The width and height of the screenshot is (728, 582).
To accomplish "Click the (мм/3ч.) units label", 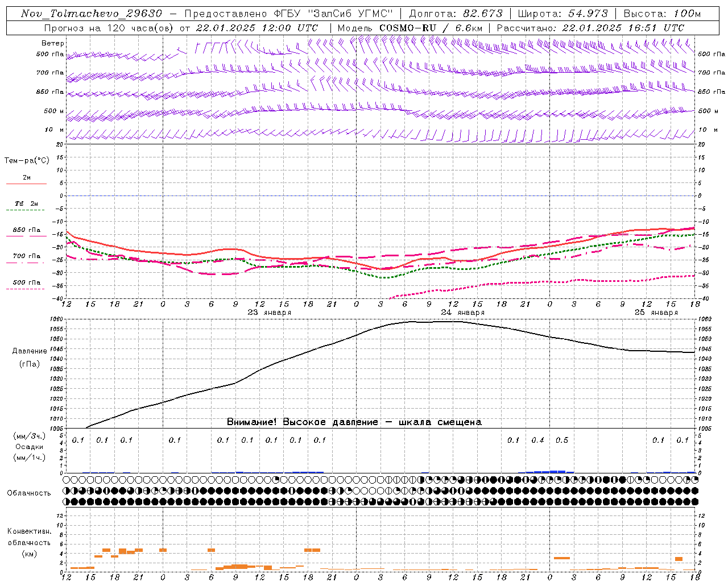I will pyautogui.click(x=30, y=436).
